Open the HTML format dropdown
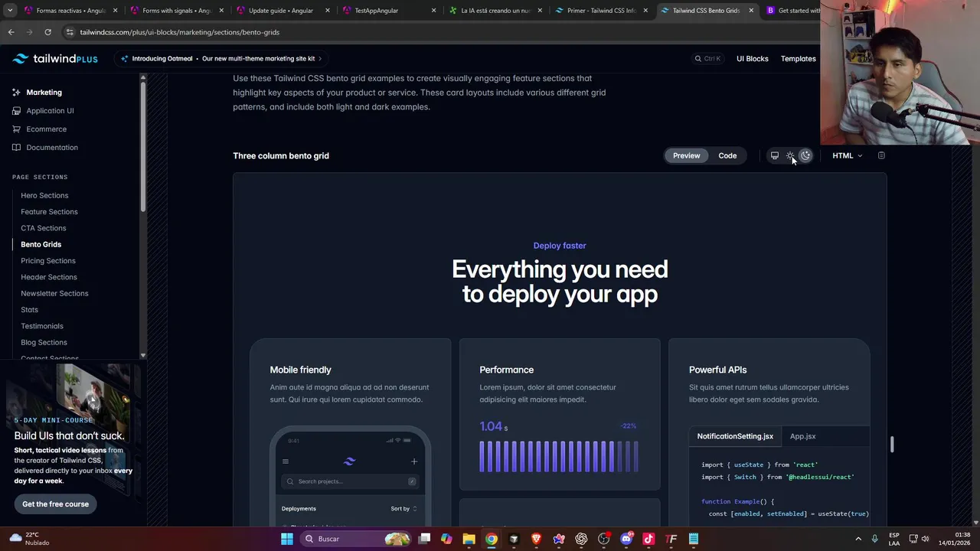 847,155
